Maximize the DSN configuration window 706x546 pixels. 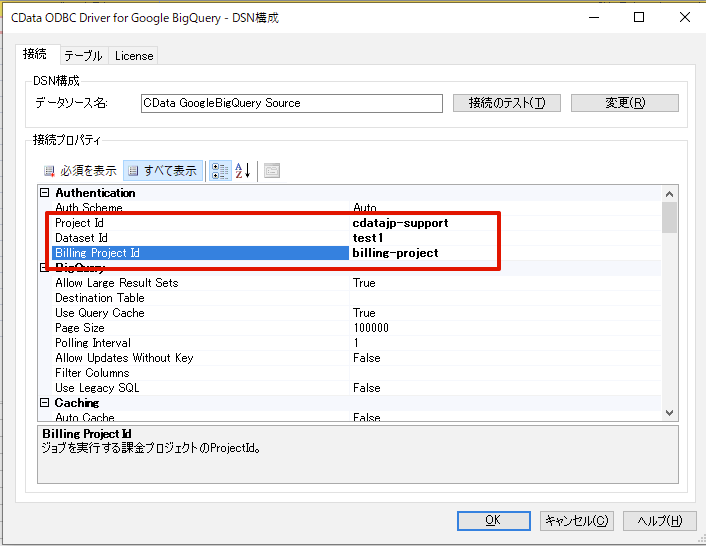(x=639, y=17)
